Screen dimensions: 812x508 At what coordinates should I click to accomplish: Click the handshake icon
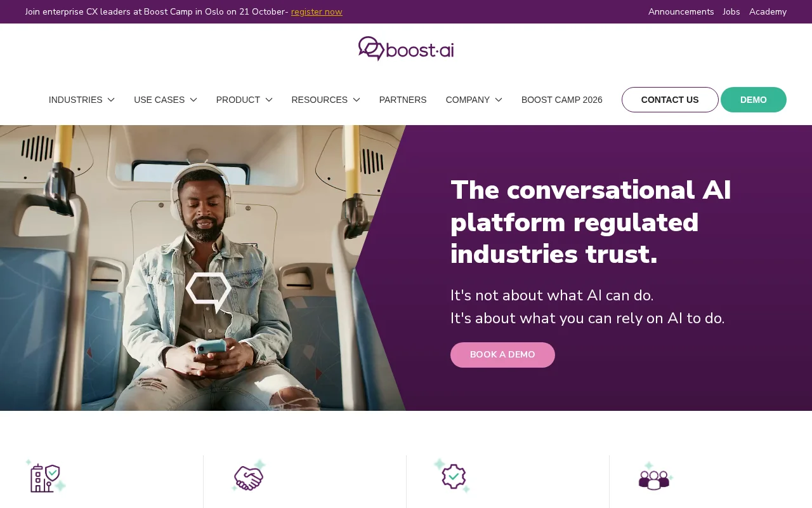click(249, 476)
